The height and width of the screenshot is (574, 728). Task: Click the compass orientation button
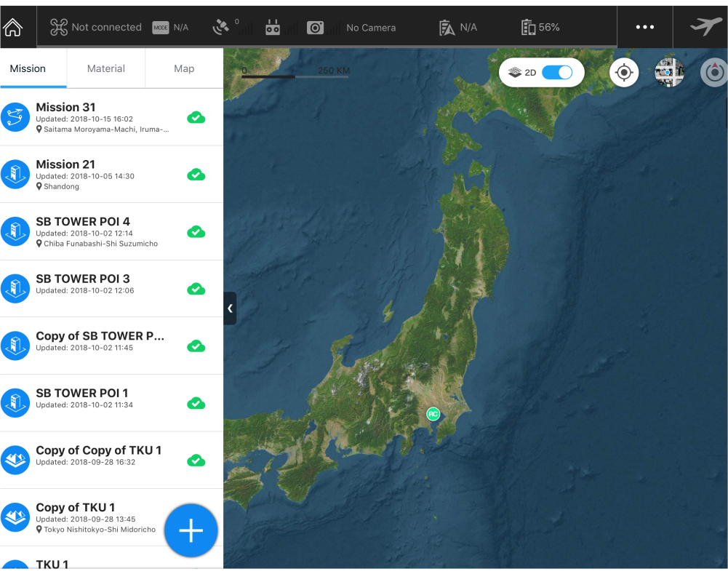[714, 73]
